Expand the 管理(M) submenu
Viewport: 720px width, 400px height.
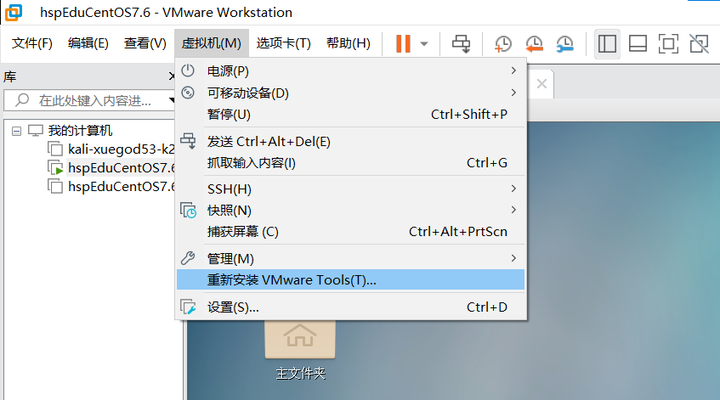(350, 259)
